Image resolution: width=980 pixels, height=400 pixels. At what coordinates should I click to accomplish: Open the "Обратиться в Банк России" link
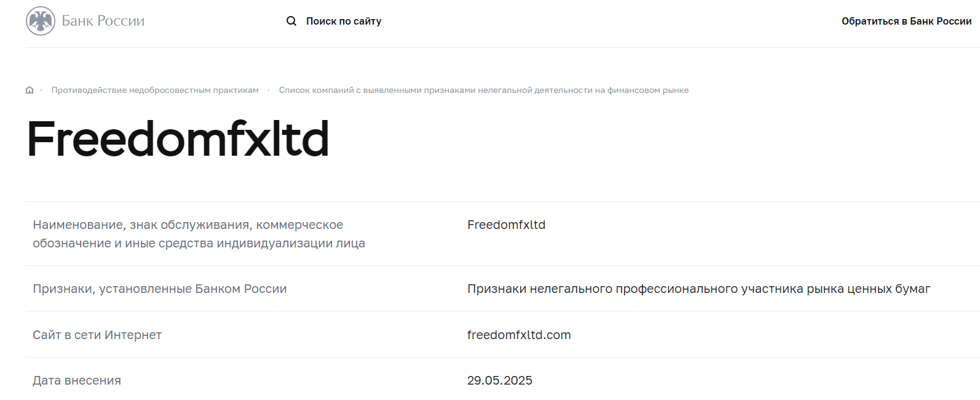[906, 21]
